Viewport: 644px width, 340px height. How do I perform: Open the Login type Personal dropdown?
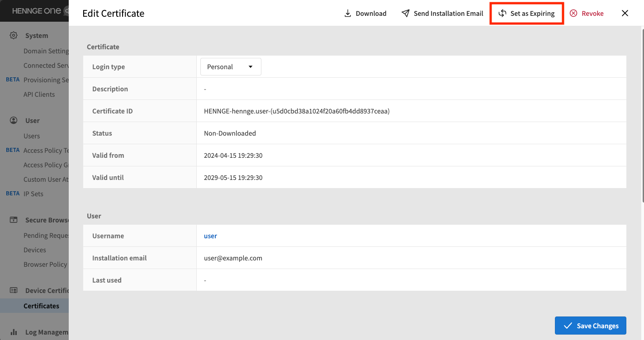pyautogui.click(x=231, y=66)
